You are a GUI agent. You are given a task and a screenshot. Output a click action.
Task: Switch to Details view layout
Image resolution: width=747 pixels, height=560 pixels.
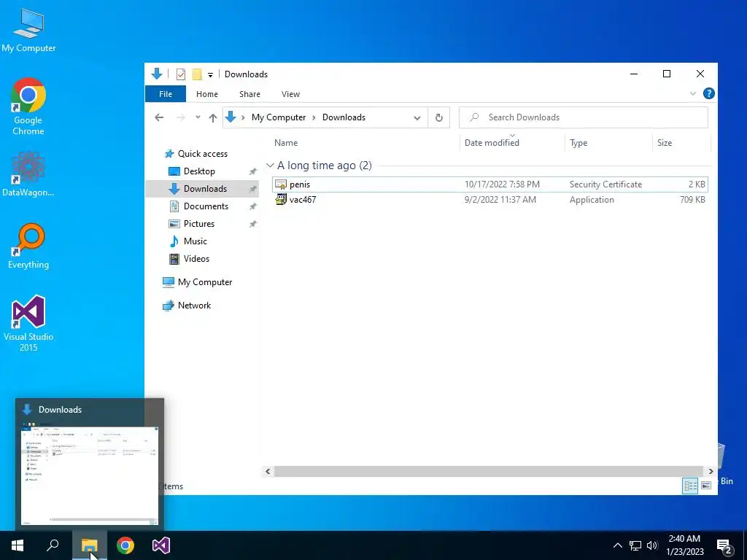[690, 486]
